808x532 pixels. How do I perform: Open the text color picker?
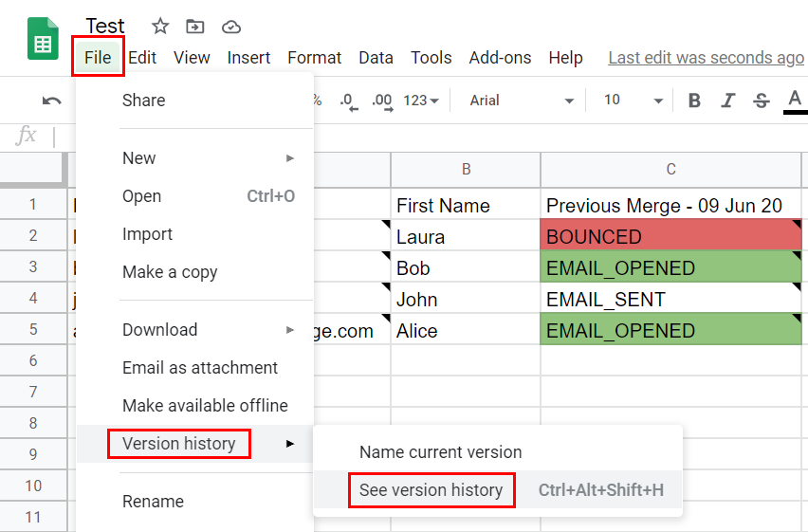click(794, 101)
